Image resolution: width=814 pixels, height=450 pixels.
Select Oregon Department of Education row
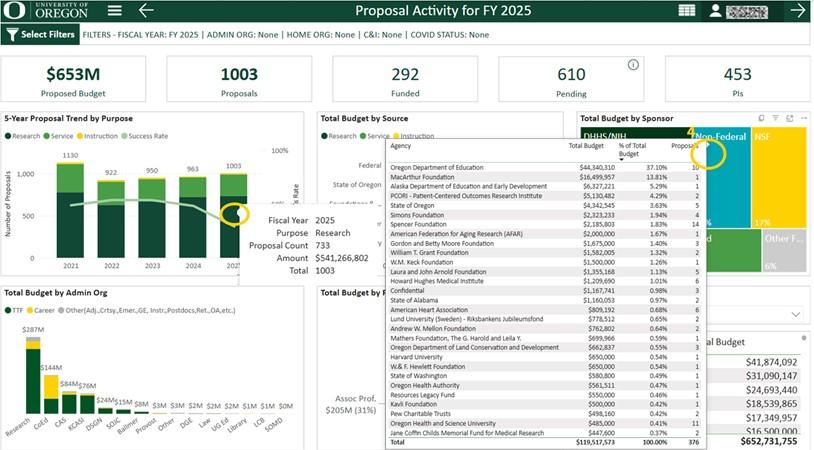pyautogui.click(x=544, y=168)
